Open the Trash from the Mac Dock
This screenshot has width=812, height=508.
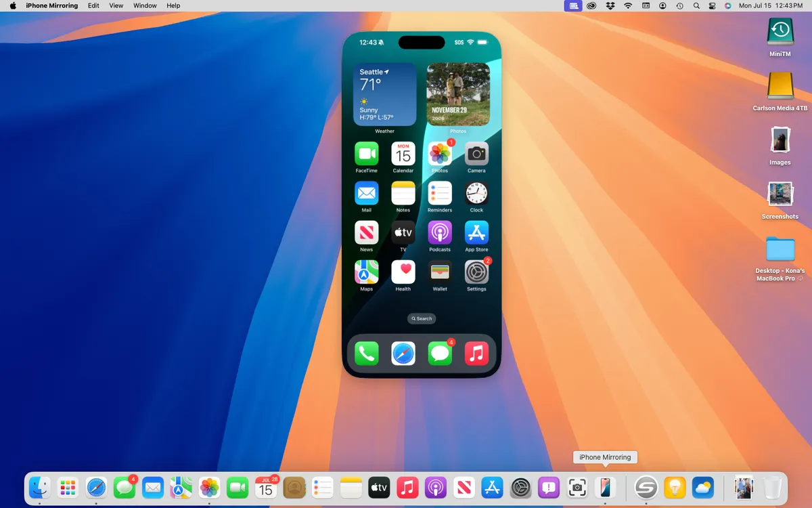pyautogui.click(x=773, y=487)
